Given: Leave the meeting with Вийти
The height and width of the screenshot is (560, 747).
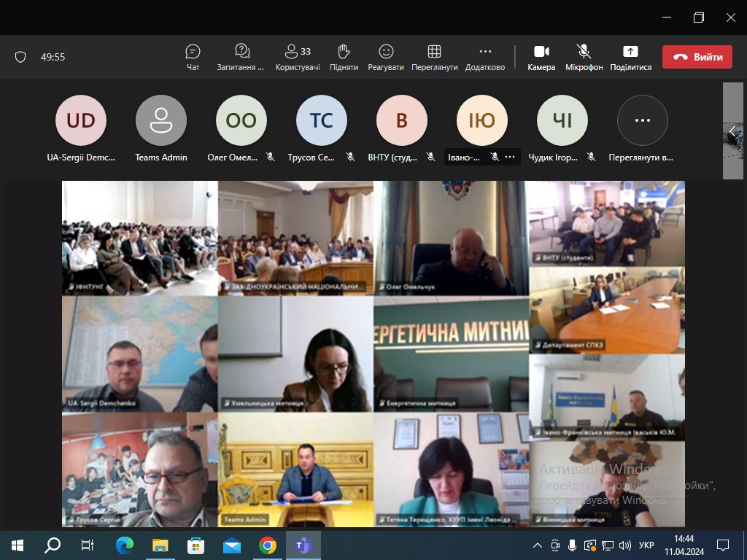Looking at the screenshot, I should 697,57.
